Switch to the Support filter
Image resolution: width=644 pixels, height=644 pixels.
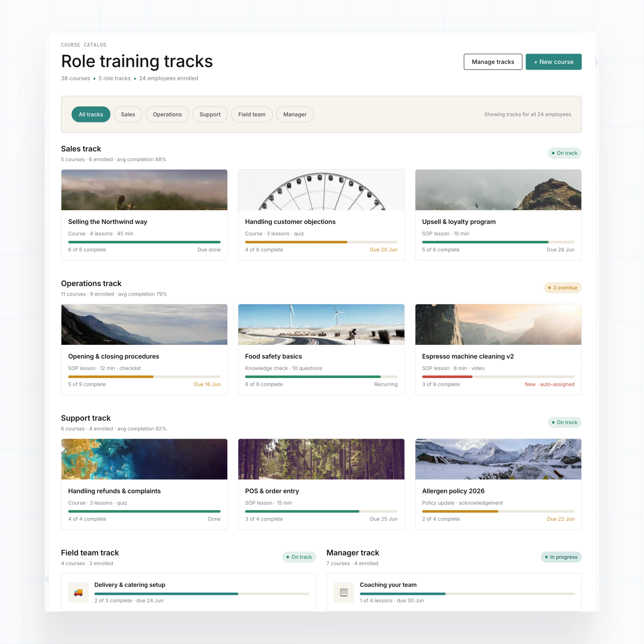[x=210, y=114]
